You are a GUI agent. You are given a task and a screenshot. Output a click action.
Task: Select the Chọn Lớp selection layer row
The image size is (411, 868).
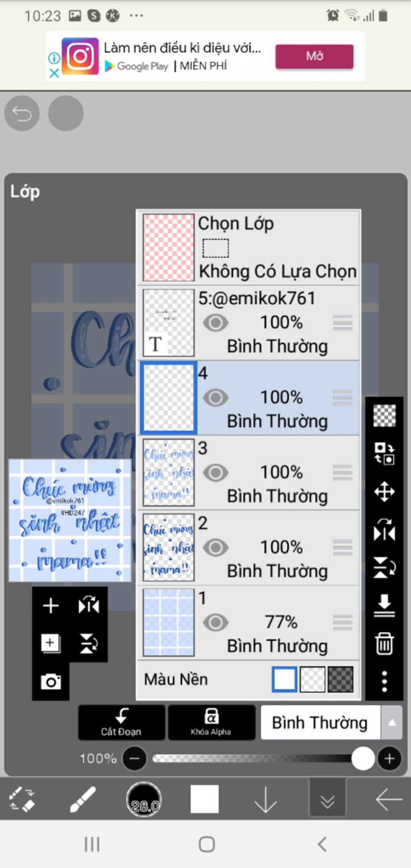(x=249, y=247)
